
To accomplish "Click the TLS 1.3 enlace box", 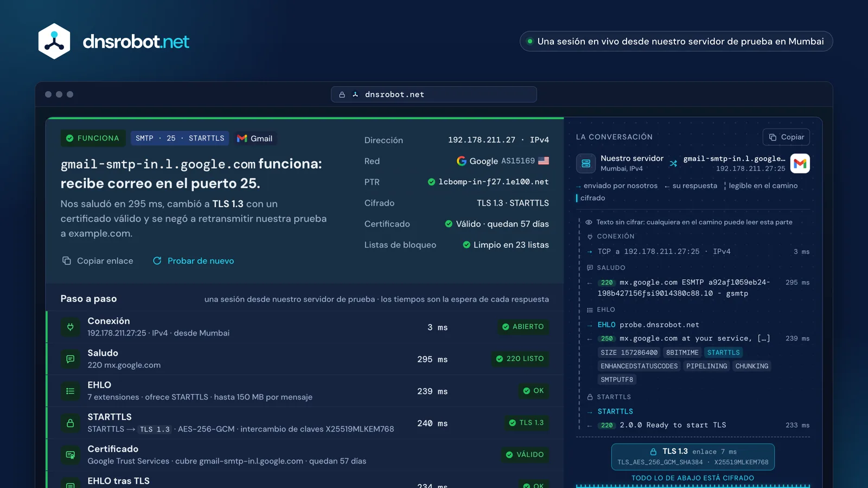I will coord(693,457).
